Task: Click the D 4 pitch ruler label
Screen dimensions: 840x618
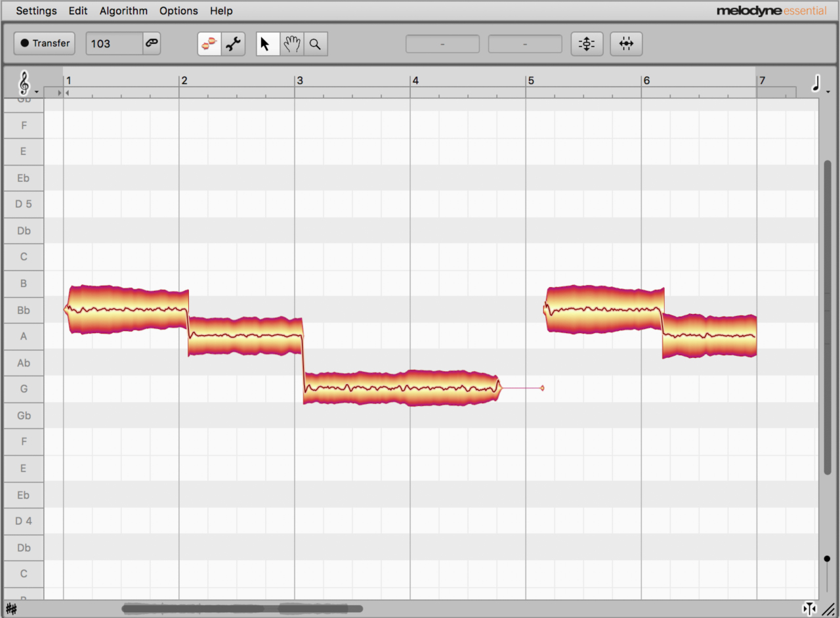Action: tap(24, 521)
